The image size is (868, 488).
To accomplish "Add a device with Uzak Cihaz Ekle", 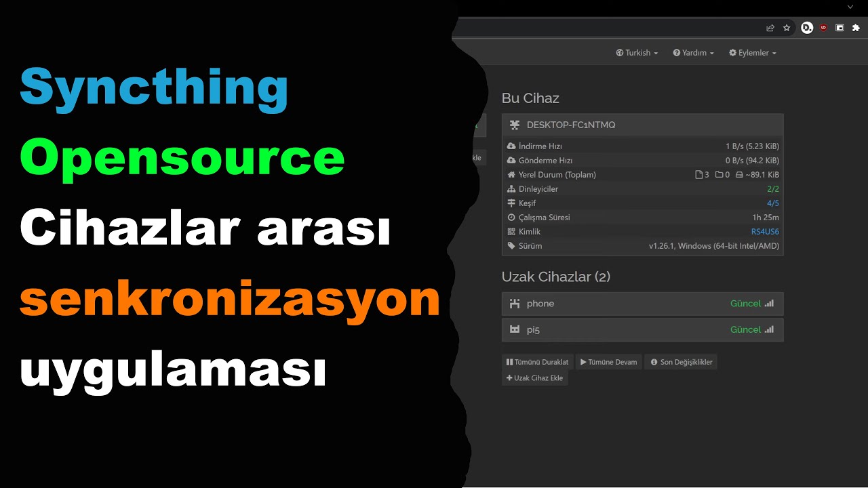I will click(x=534, y=378).
